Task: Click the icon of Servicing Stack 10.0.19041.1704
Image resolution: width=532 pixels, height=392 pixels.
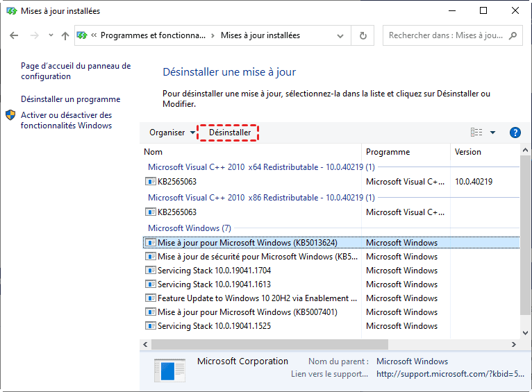Action: (150, 271)
